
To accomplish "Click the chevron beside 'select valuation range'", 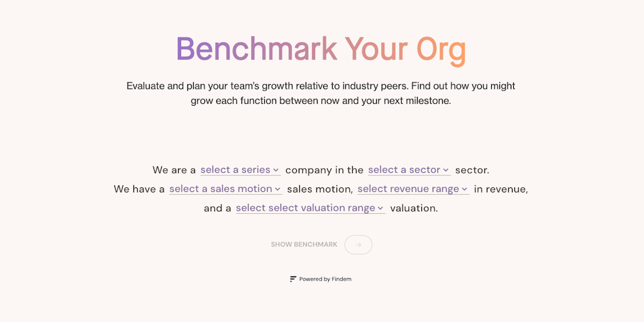I will point(380,208).
